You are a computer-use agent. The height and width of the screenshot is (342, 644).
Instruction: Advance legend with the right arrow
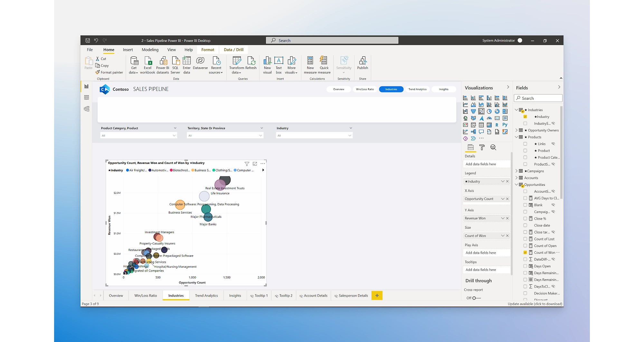click(263, 170)
